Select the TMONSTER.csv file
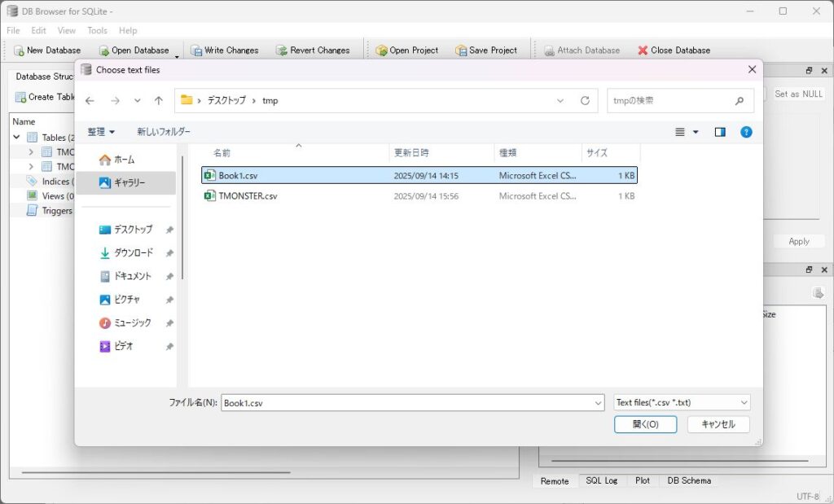 (x=248, y=196)
